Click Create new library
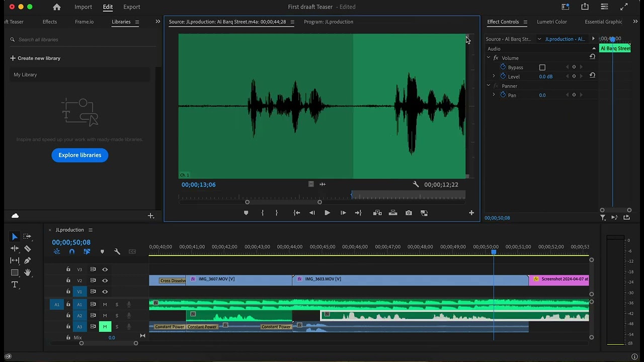644x362 pixels. (x=35, y=58)
